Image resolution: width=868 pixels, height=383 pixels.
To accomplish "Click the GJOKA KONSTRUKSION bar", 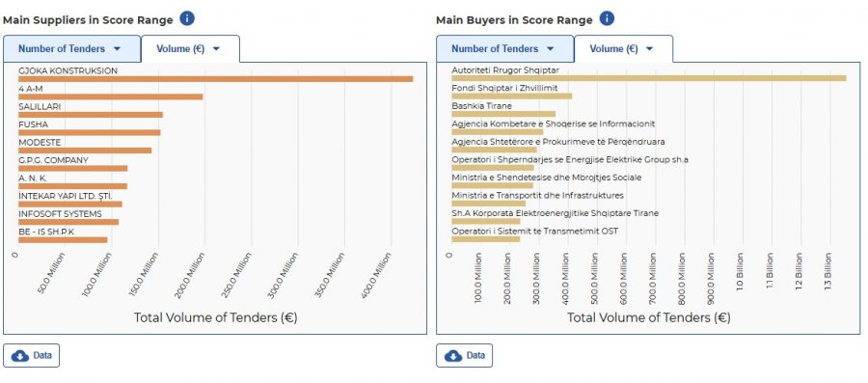I will pyautogui.click(x=216, y=79).
